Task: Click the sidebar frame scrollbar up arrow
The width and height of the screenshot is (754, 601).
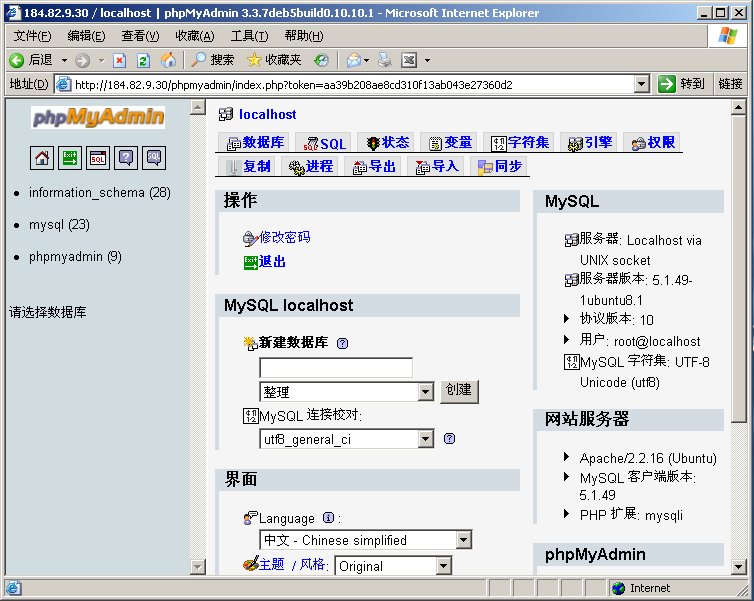Action: coord(198,107)
